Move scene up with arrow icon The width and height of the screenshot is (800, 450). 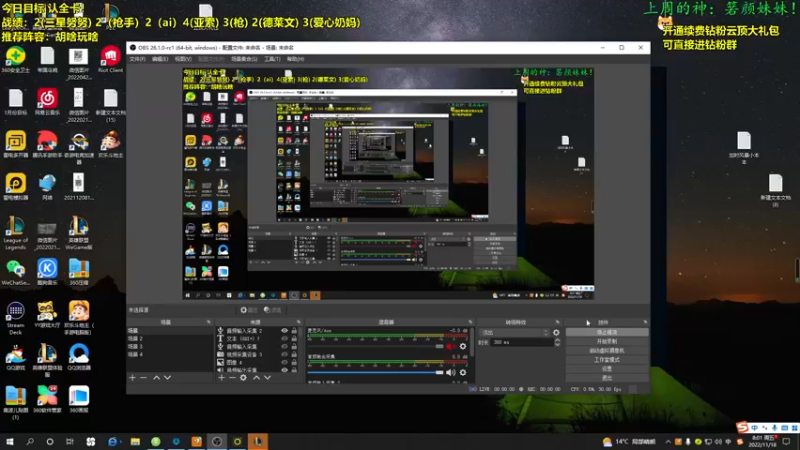tap(156, 378)
